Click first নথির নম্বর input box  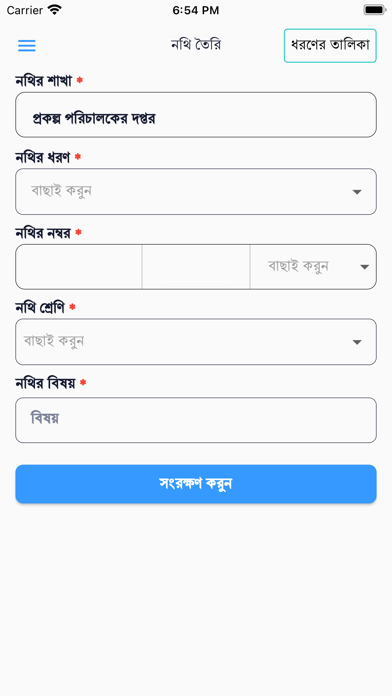(x=79, y=267)
